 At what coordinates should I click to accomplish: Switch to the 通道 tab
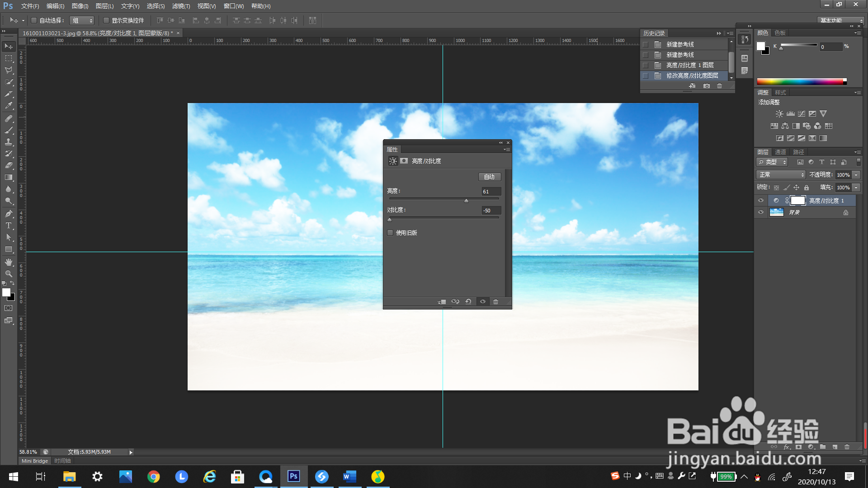[x=780, y=152]
